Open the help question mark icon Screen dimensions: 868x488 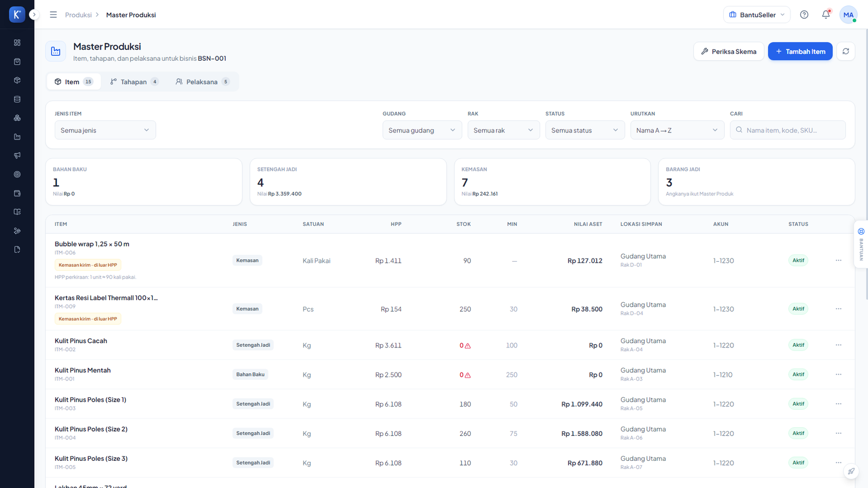click(804, 15)
